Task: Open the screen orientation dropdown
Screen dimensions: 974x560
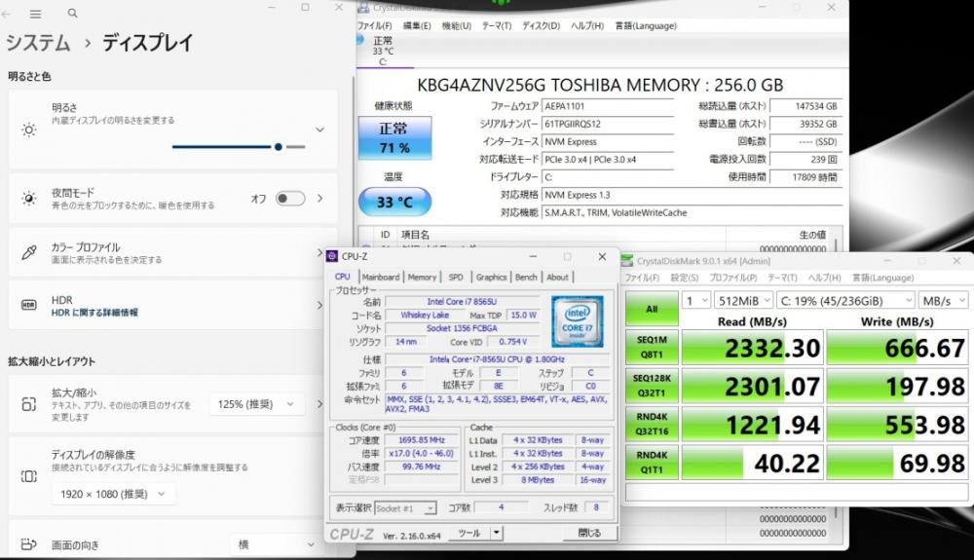Action: click(x=276, y=544)
